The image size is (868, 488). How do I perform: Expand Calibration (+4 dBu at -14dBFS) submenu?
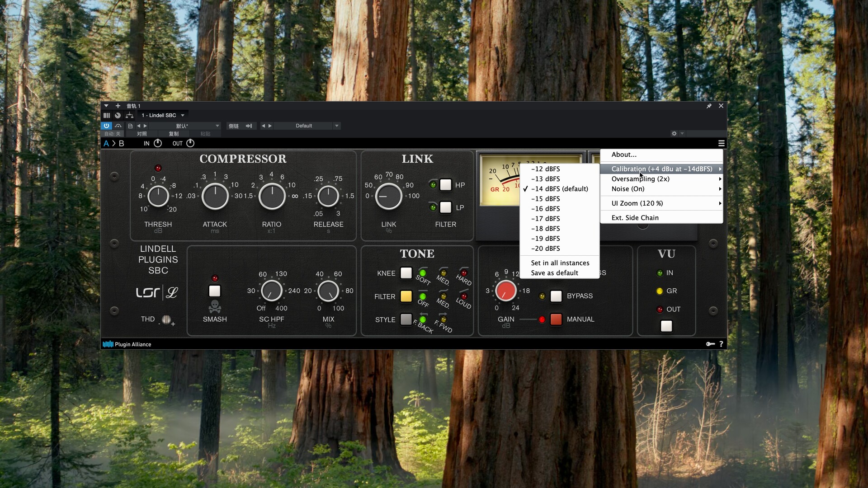(661, 169)
